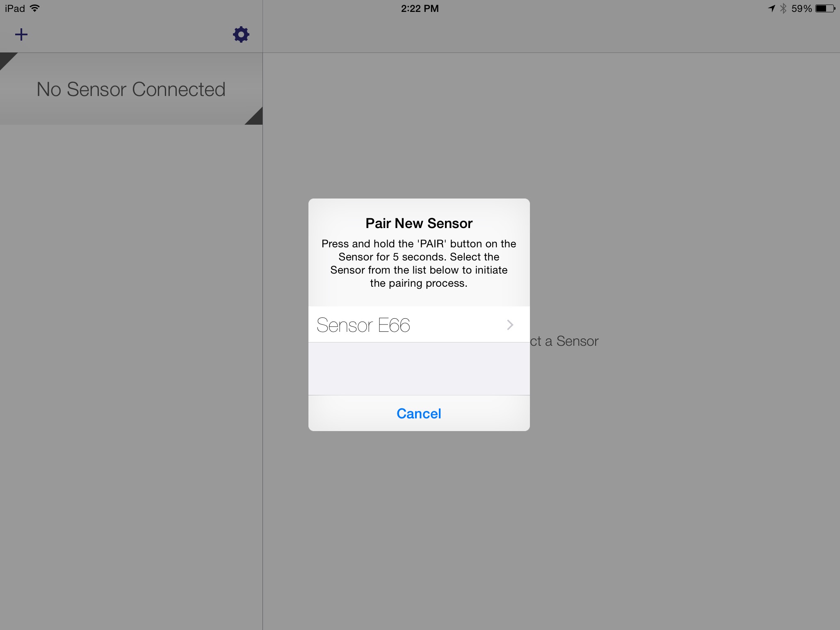The width and height of the screenshot is (840, 630).
Task: Select the No Sensor Connected panel
Action: coord(131,89)
